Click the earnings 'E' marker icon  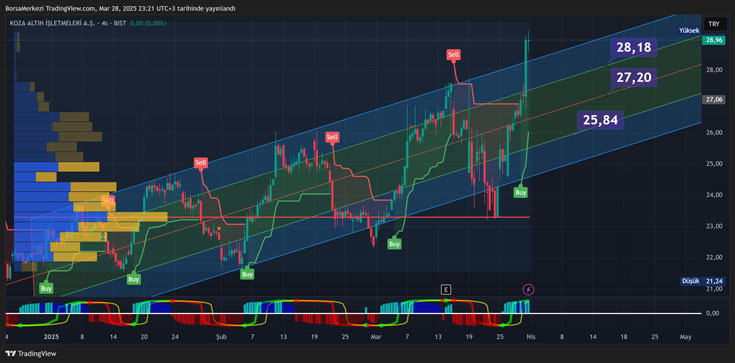[445, 289]
